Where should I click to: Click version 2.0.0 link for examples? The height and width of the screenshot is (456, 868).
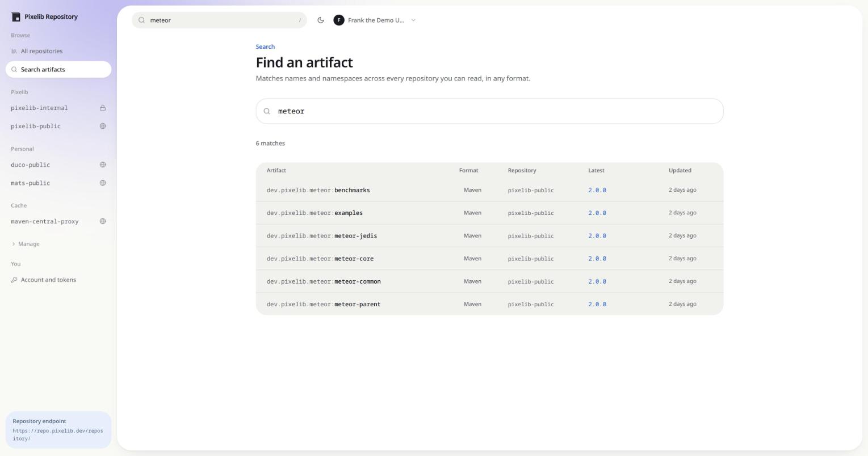(597, 213)
